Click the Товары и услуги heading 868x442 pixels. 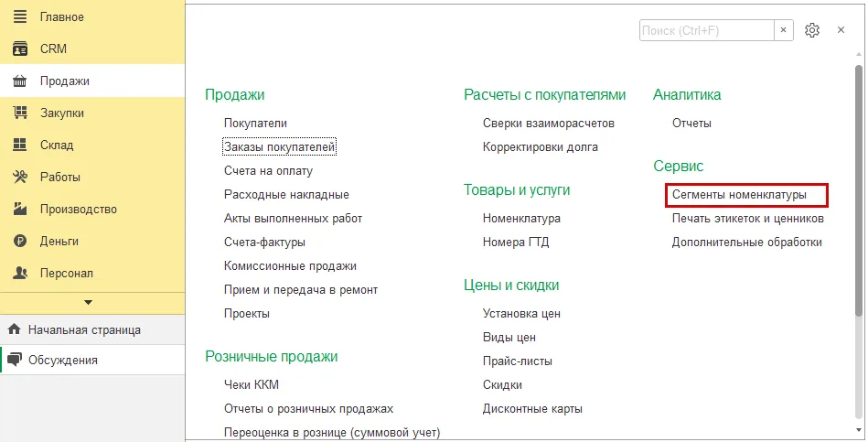point(517,190)
